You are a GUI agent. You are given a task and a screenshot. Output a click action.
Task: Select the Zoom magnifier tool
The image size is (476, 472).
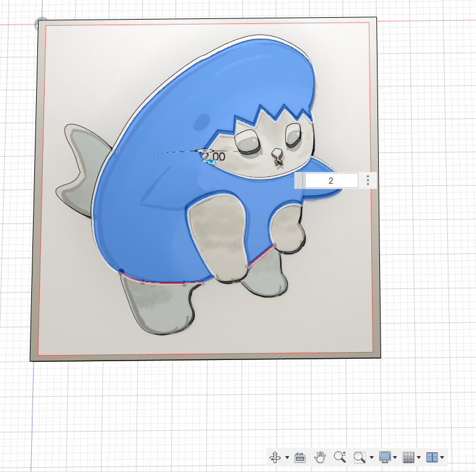[340, 457]
